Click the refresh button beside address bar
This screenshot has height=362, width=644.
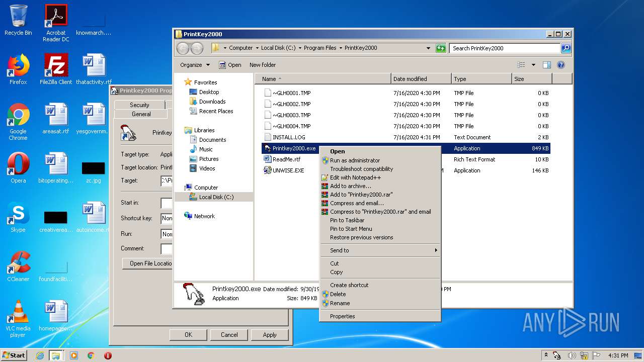pyautogui.click(x=441, y=48)
